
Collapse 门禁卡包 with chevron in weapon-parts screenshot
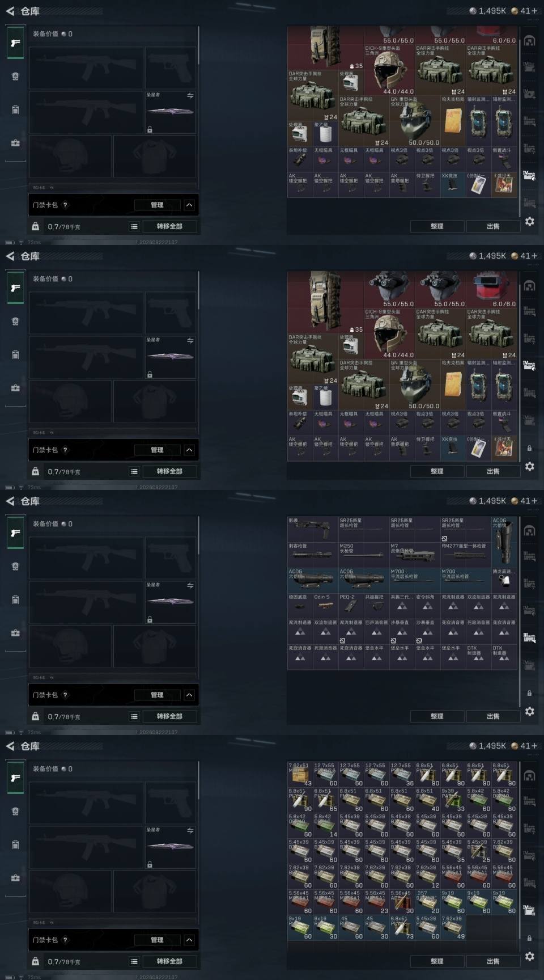tap(189, 695)
